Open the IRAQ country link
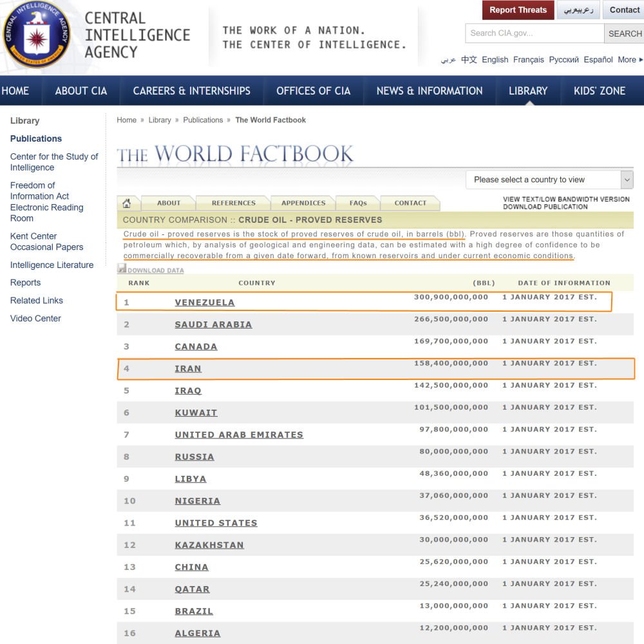644x644 pixels. tap(188, 391)
